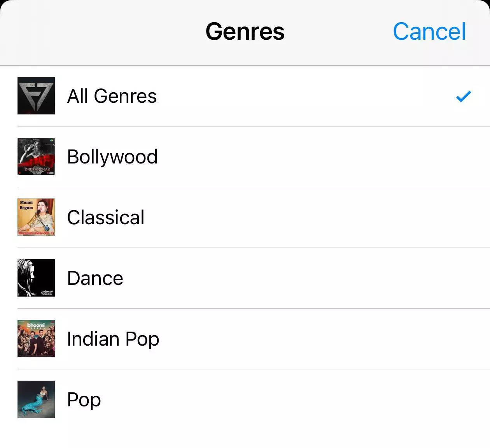Select the All Genres label
The width and height of the screenshot is (490, 448).
(x=112, y=96)
